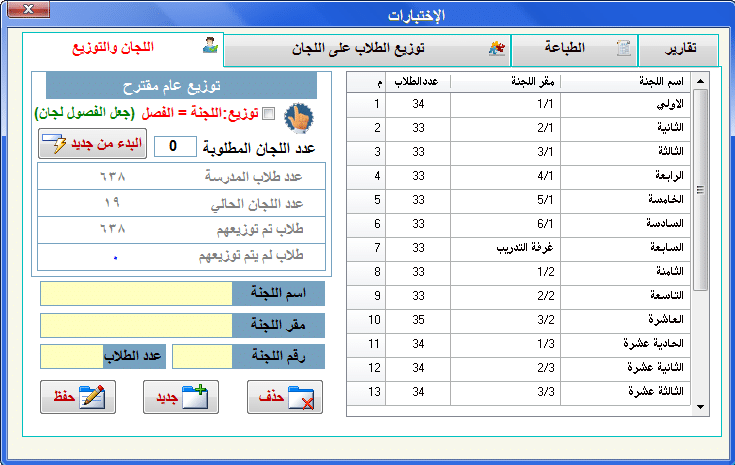The height and width of the screenshot is (465, 735).
Task: Click the table scrollbar down arrow
Action: click(x=700, y=407)
